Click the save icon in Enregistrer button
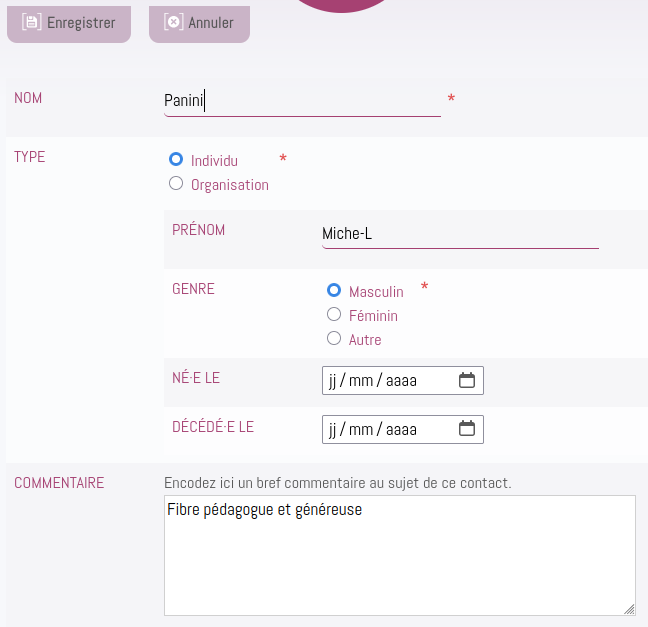648x627 pixels. pos(32,22)
